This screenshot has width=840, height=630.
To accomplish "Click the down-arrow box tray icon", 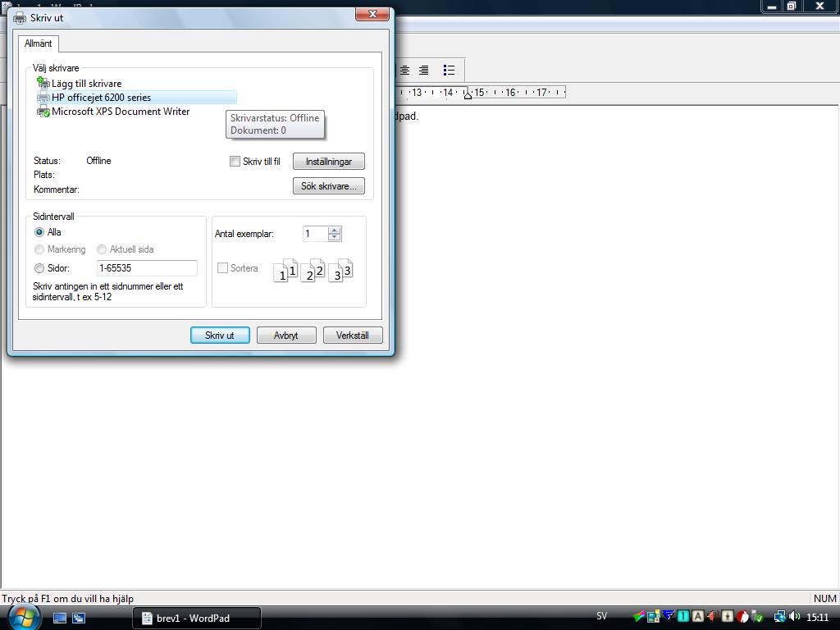I will pyautogui.click(x=728, y=617).
